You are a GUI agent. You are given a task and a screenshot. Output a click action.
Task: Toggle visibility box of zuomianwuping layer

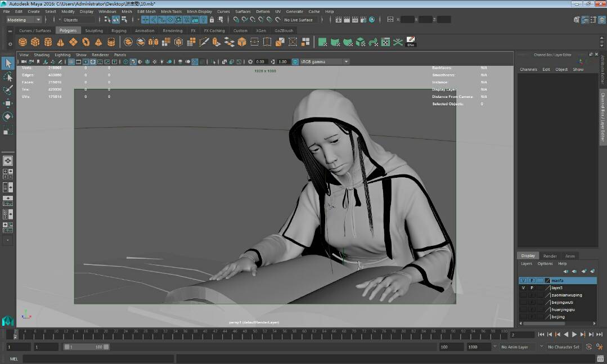(x=523, y=295)
